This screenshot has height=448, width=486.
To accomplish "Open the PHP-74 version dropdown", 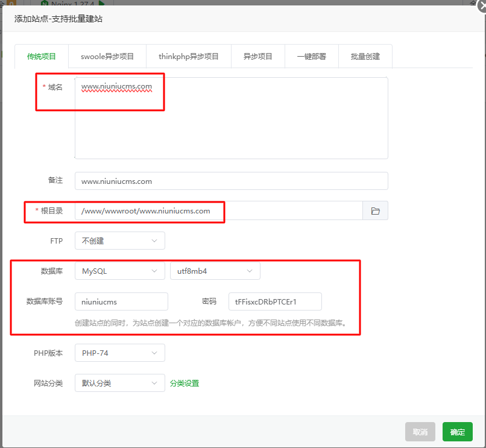I will [119, 353].
